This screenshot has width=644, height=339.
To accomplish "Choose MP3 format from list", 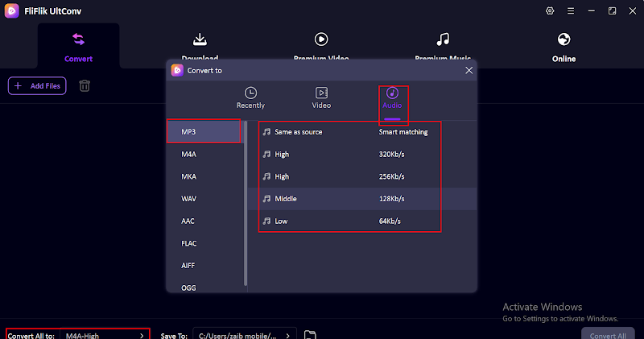I will coord(204,132).
